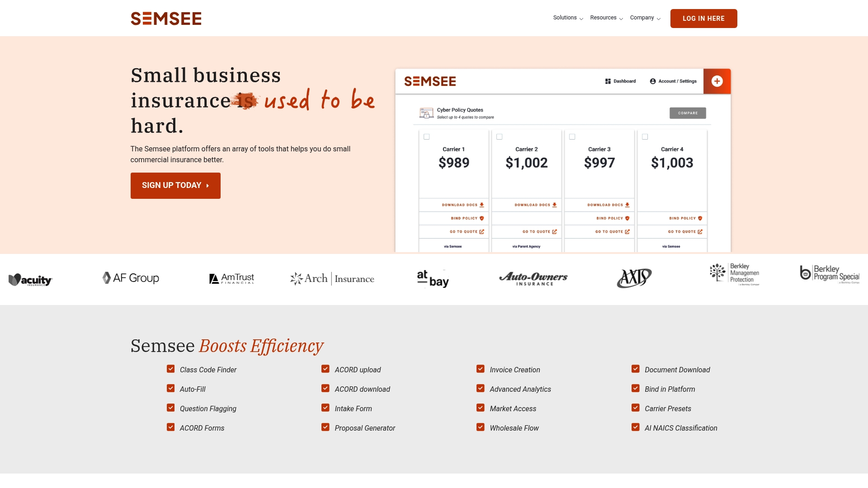Click the COMPARE button in the Cyber Policy Quotes preview

[688, 113]
